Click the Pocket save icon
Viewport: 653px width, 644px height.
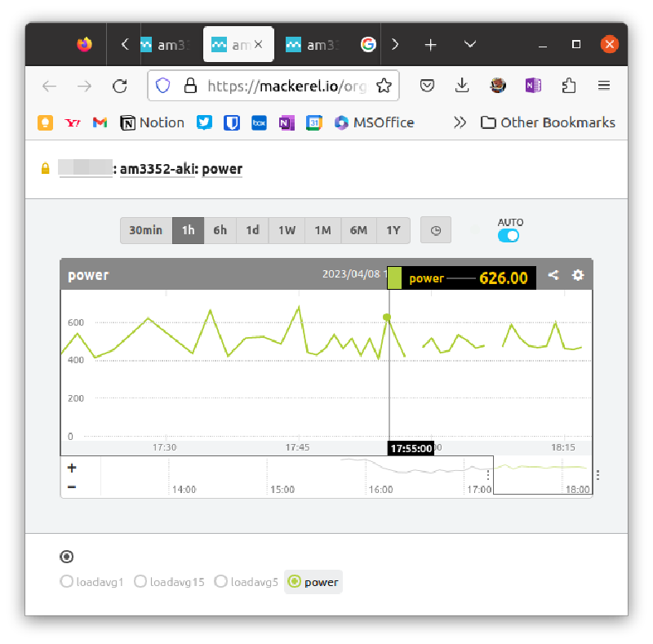[427, 86]
